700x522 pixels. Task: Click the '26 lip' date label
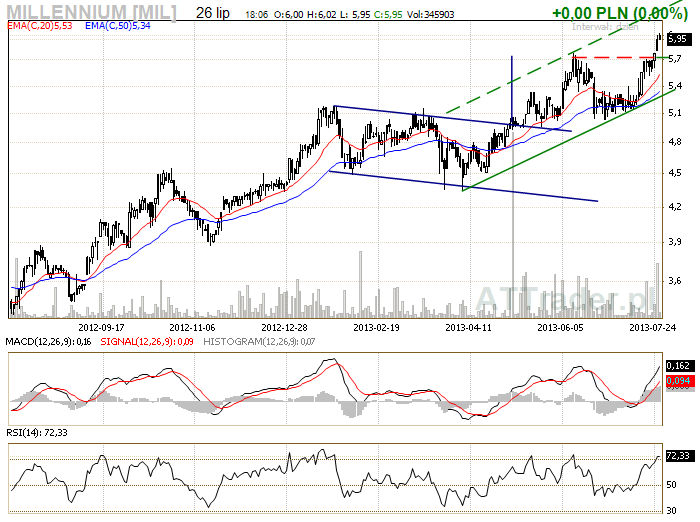click(x=213, y=13)
